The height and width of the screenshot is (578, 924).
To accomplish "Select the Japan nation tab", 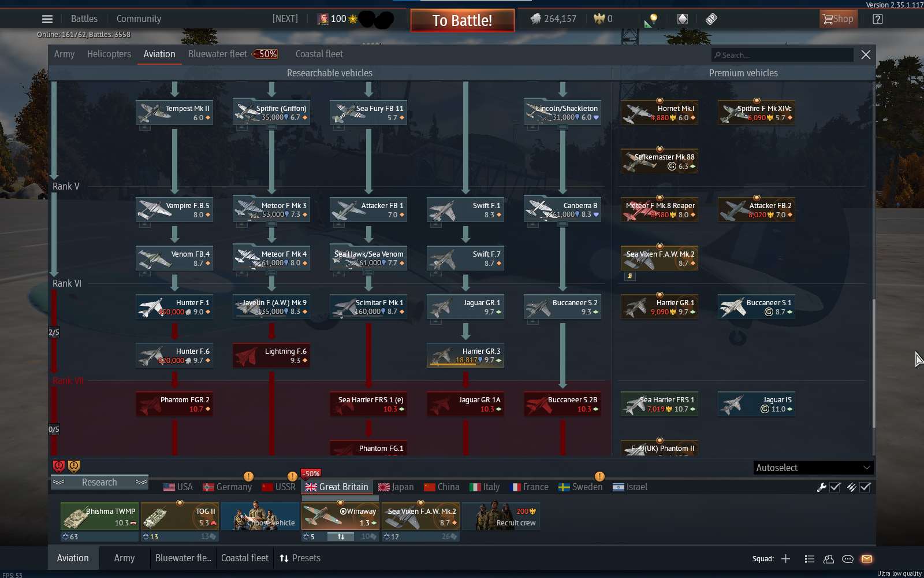I will coord(396,487).
